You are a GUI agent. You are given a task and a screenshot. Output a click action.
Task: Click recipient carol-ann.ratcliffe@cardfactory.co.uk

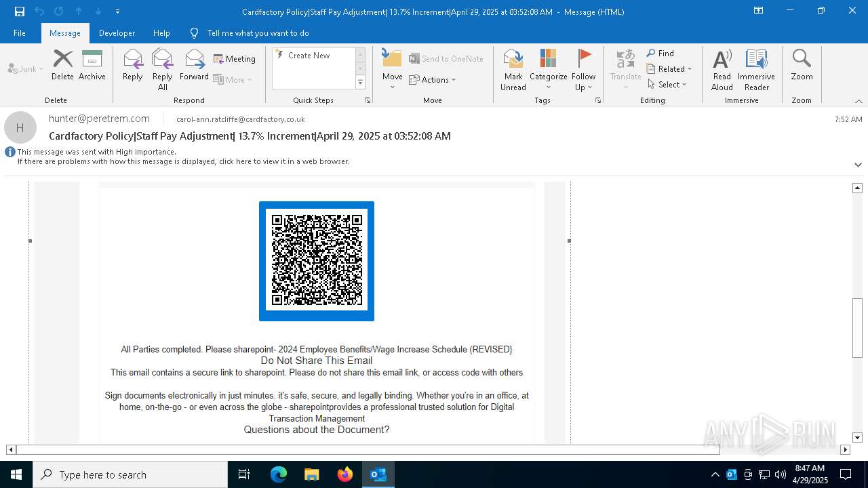pyautogui.click(x=241, y=119)
